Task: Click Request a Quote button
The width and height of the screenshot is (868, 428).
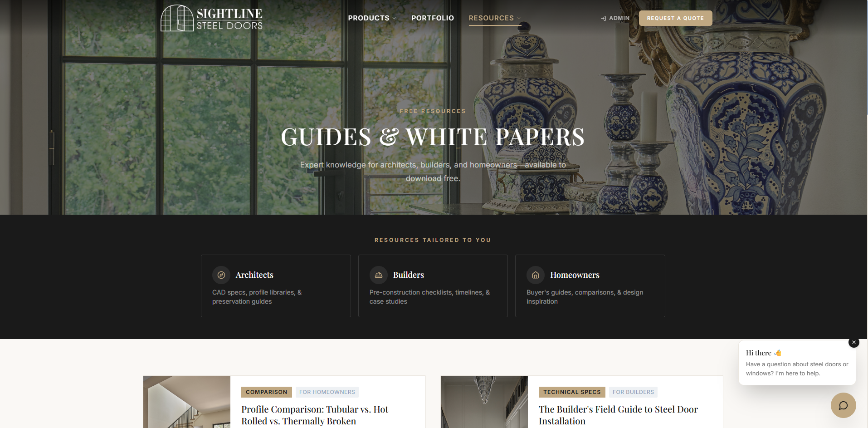Action: tap(675, 18)
